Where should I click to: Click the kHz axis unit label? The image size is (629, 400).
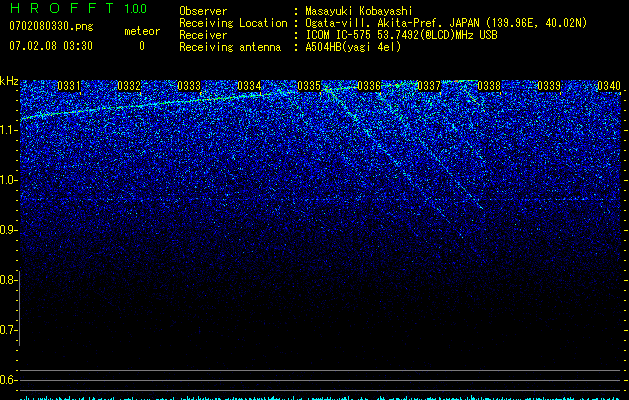[9, 81]
